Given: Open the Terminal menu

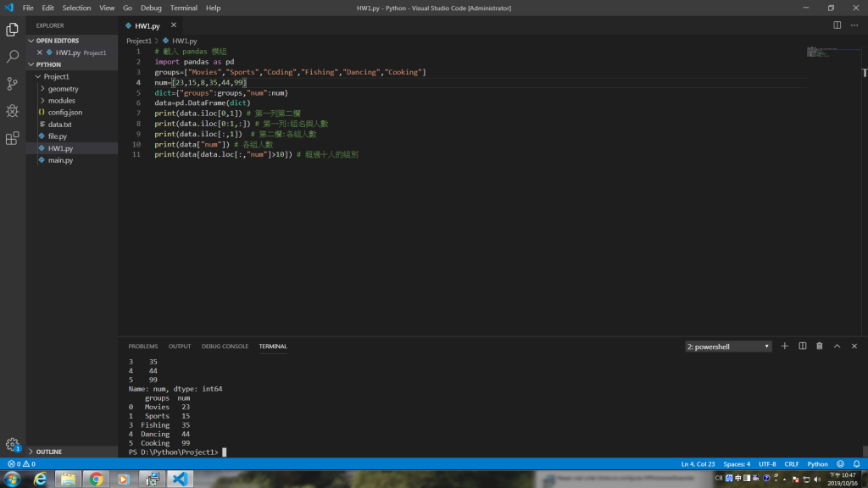Looking at the screenshot, I should point(183,8).
